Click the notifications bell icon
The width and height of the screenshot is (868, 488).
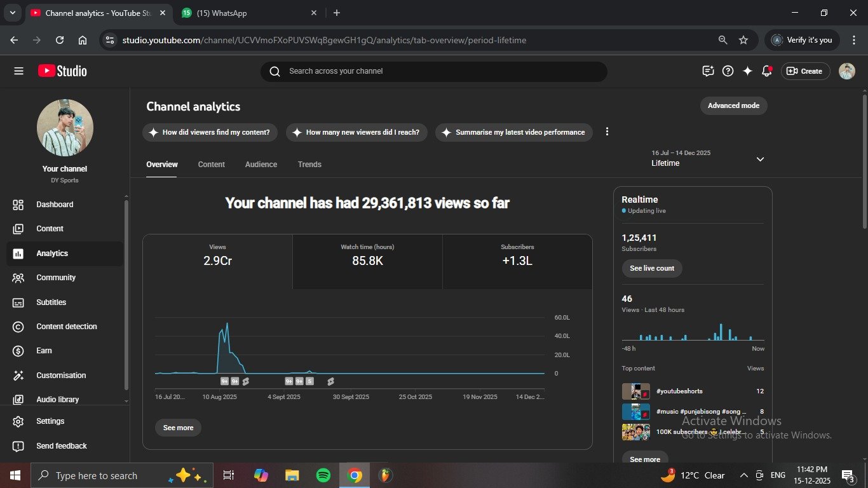(x=766, y=71)
